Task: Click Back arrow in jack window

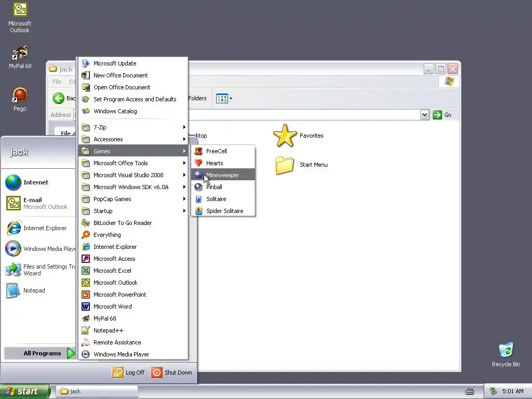Action: 59,98
